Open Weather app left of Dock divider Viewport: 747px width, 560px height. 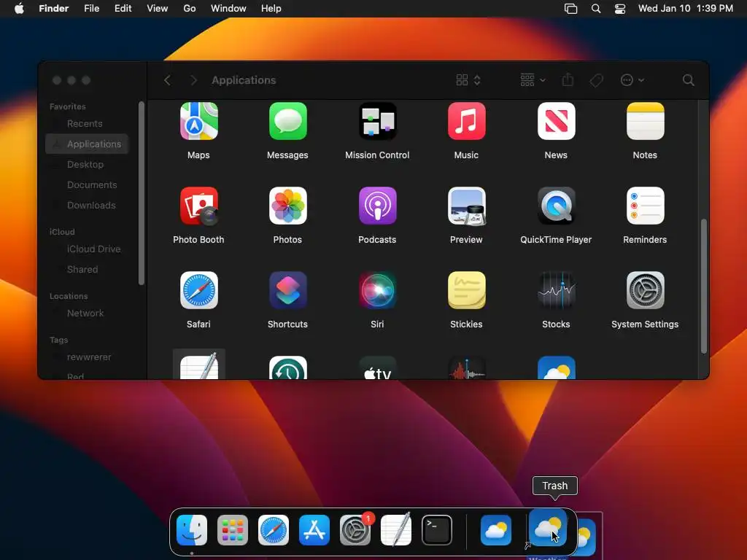[x=496, y=530]
